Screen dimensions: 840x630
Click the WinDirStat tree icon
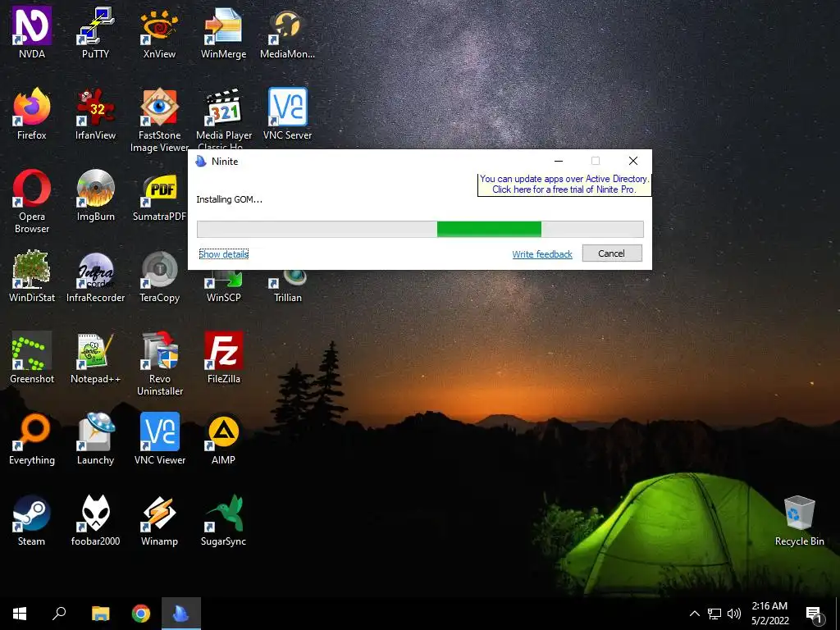click(32, 276)
